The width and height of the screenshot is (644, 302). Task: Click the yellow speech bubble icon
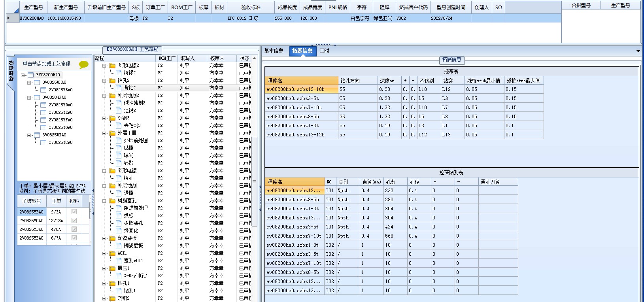point(83,64)
